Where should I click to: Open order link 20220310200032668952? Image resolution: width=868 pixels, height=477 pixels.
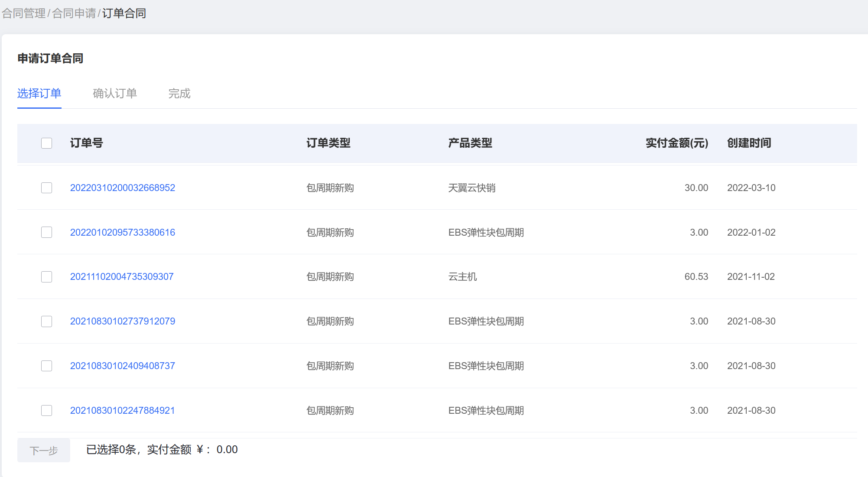122,188
